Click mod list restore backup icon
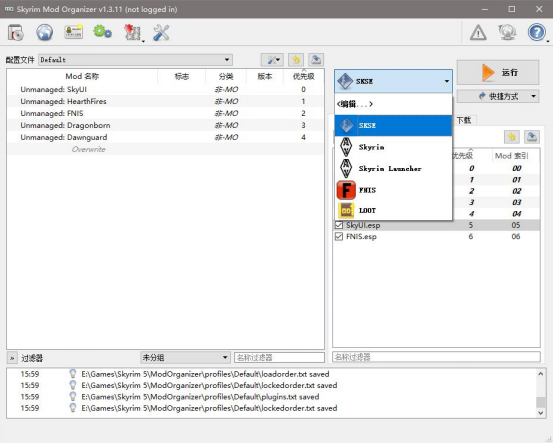Screen dimensions: 553x446 point(296,60)
